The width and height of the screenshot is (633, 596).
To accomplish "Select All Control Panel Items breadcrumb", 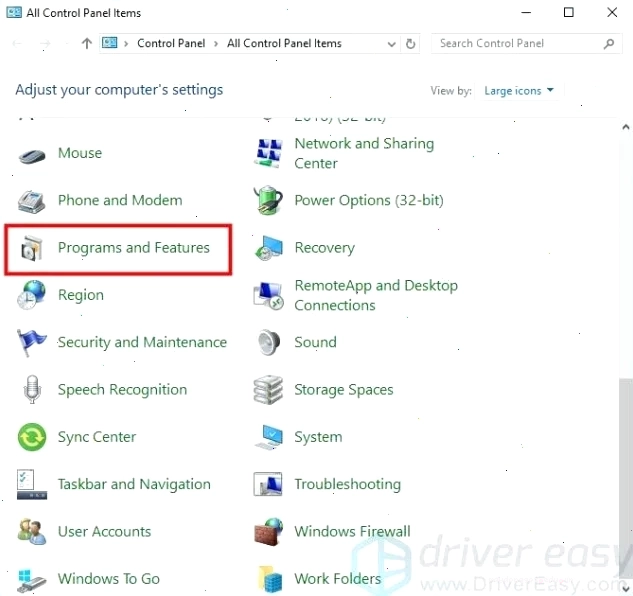I will pyautogui.click(x=284, y=43).
